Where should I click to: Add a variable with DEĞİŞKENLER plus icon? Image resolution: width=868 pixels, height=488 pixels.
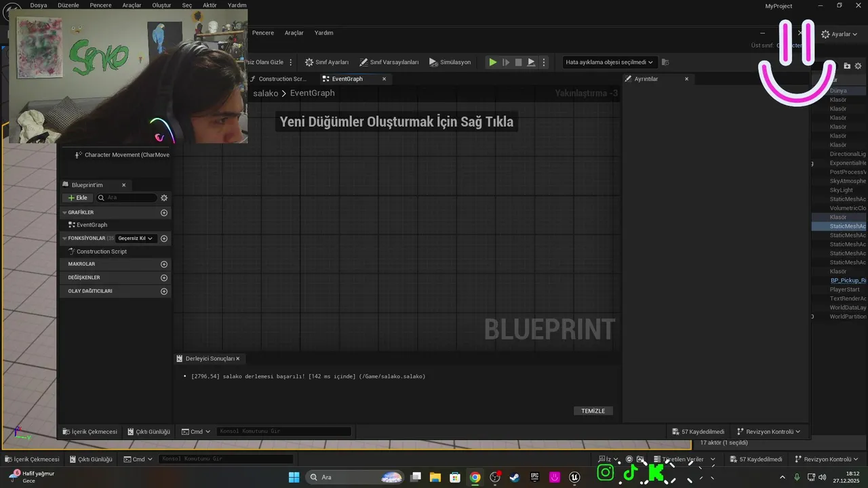click(x=163, y=278)
